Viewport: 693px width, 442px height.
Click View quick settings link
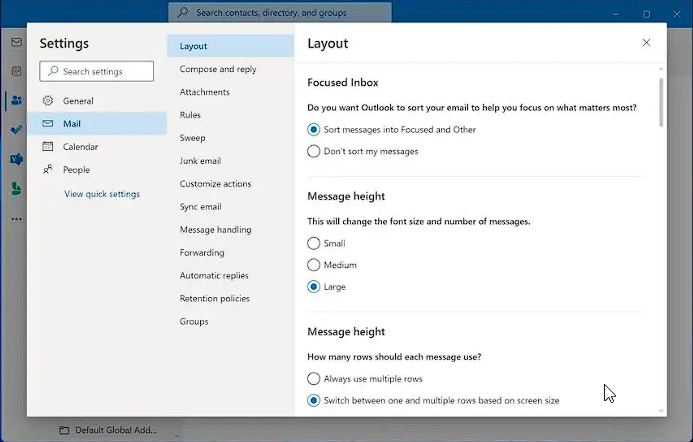pyautogui.click(x=102, y=194)
